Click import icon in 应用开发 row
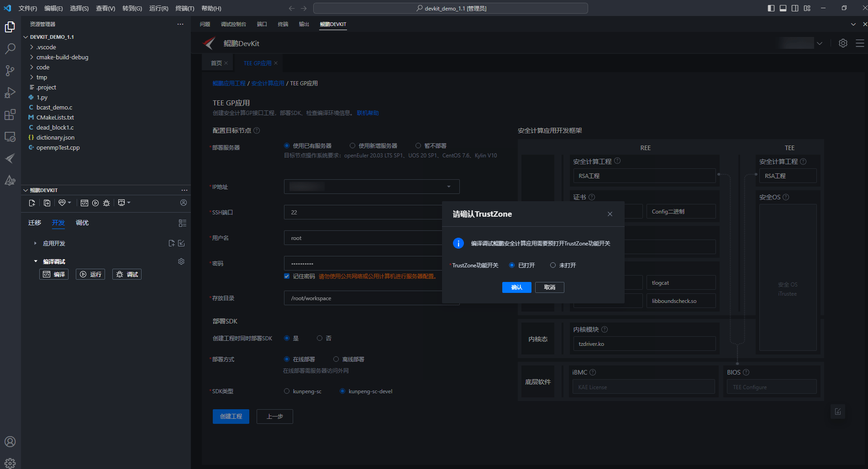 tap(181, 243)
